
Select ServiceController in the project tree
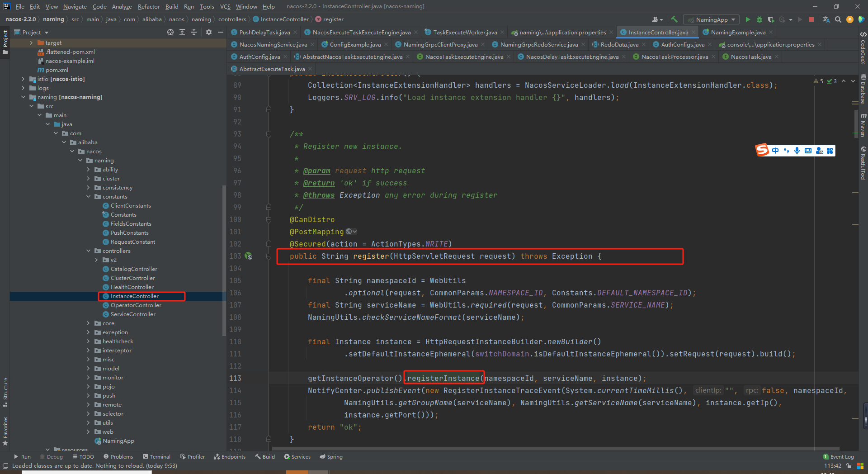tap(133, 314)
